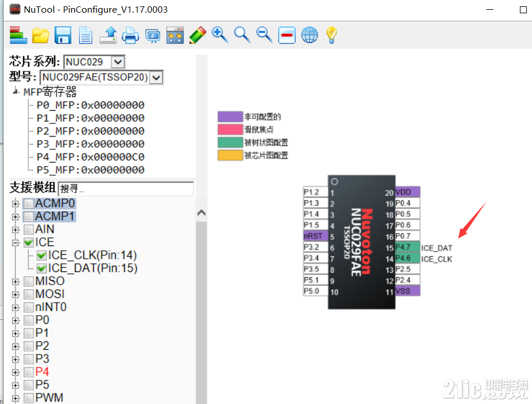532x404 pixels.
Task: Click the upload arrow drive icon
Action: (x=108, y=35)
